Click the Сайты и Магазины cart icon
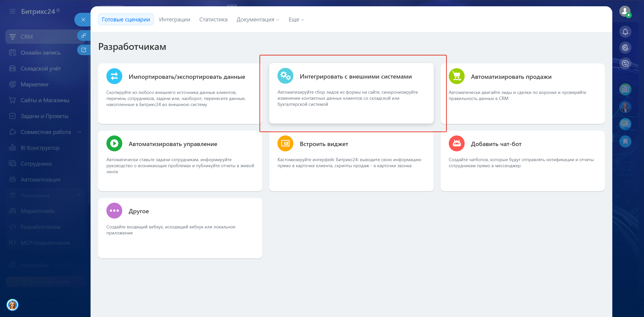644x317 pixels. coord(12,100)
